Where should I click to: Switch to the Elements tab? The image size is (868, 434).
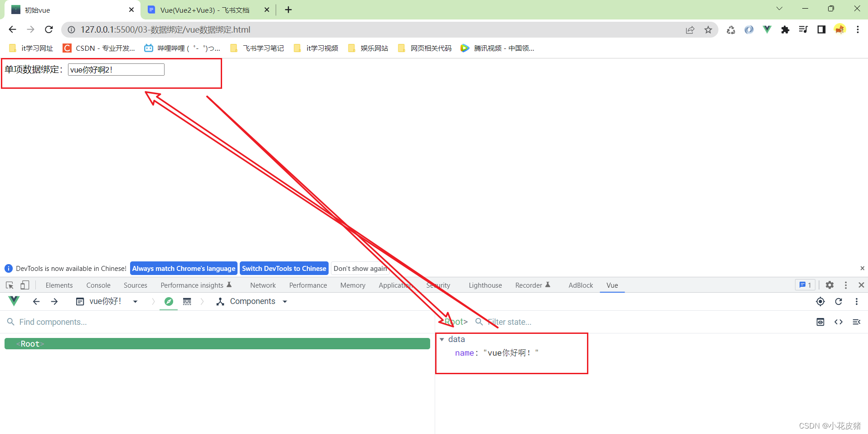pos(59,285)
